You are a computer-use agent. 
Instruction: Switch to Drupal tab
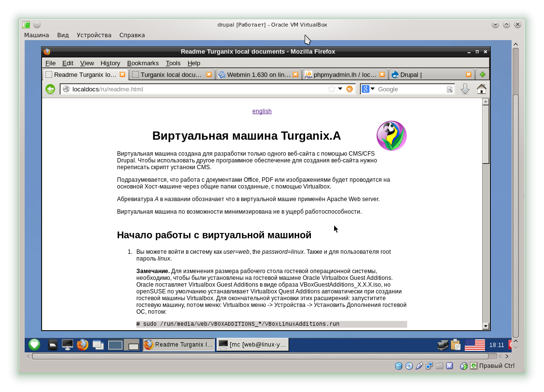coord(432,74)
